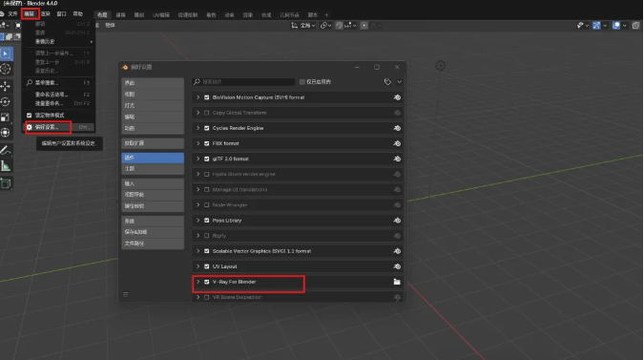Click the snap magnet icon in viewport header
The width and height of the screenshot is (644, 360).
point(339,26)
